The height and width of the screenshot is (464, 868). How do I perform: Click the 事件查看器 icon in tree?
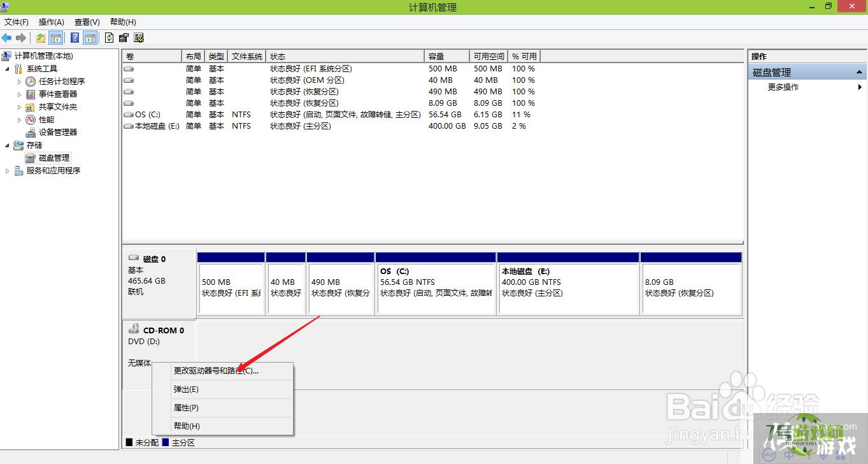[31, 94]
